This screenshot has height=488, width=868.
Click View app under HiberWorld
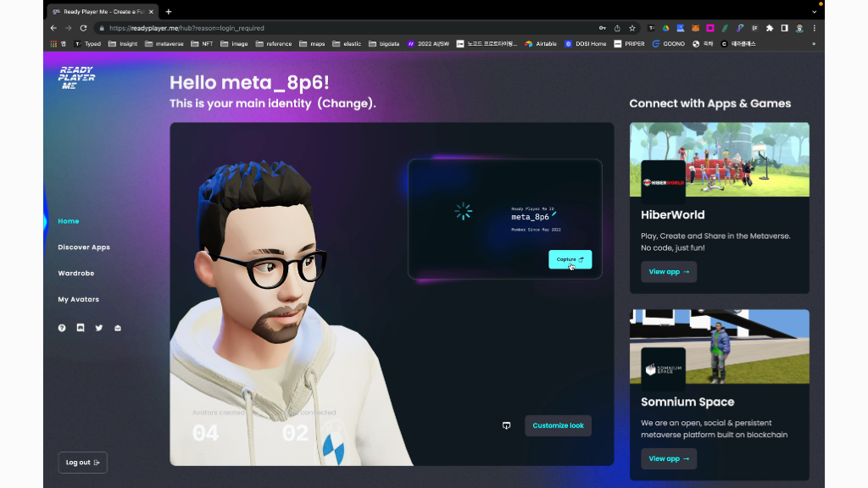click(x=669, y=272)
